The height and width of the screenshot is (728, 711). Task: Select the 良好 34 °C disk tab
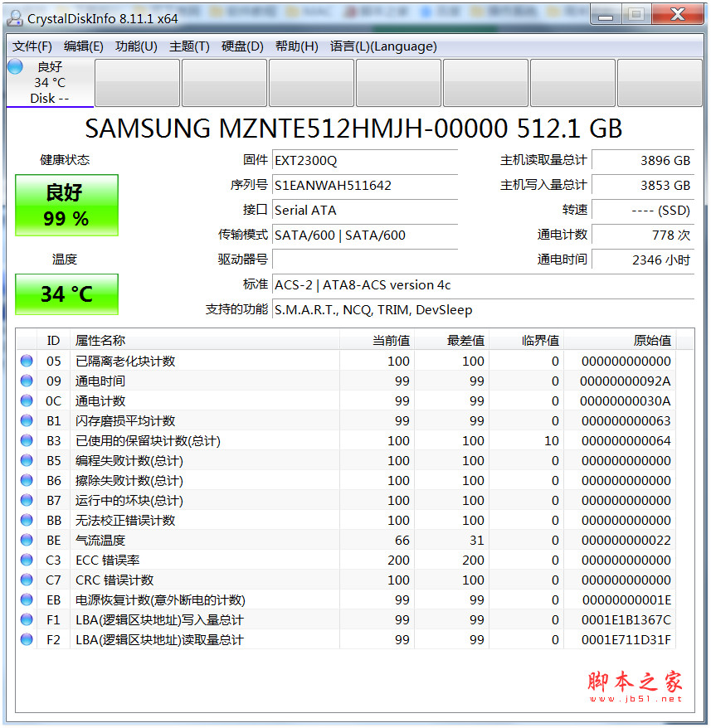click(x=50, y=83)
